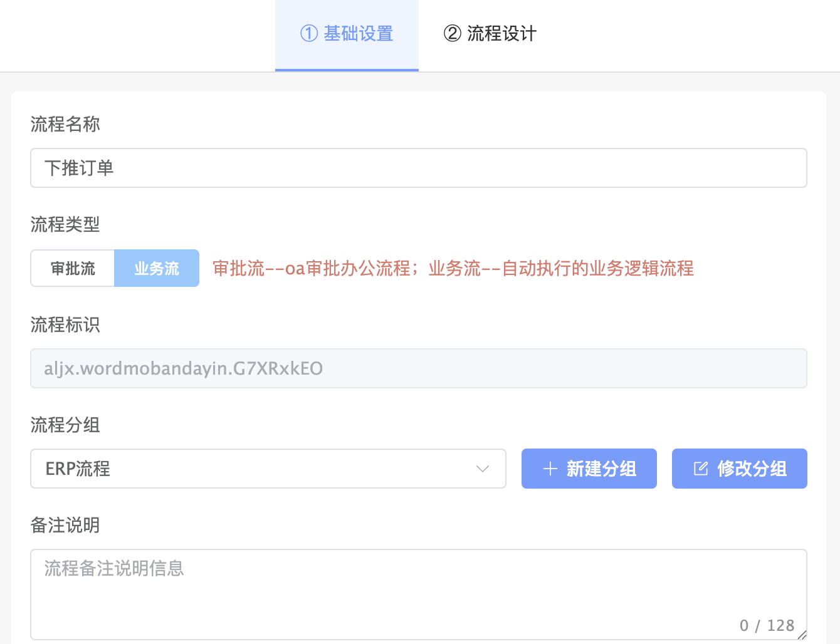
Task: Focus the 流程名称 field containing 下推订单
Action: coord(418,168)
